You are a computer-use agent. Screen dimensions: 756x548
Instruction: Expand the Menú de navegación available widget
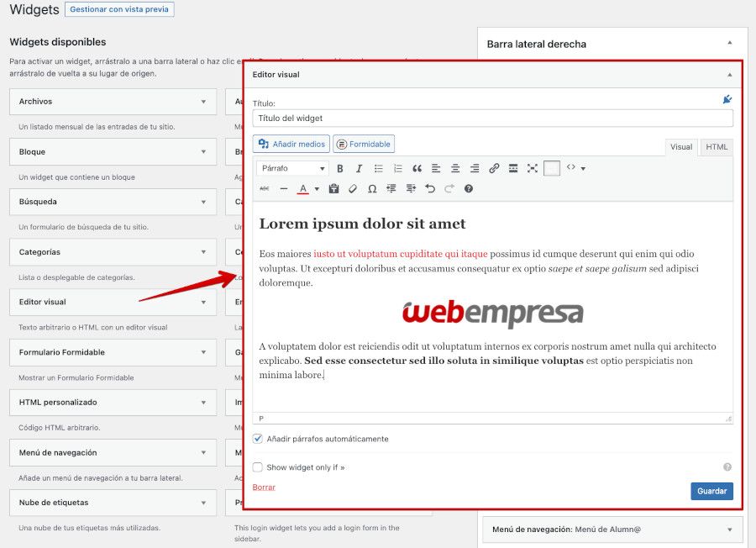(203, 453)
